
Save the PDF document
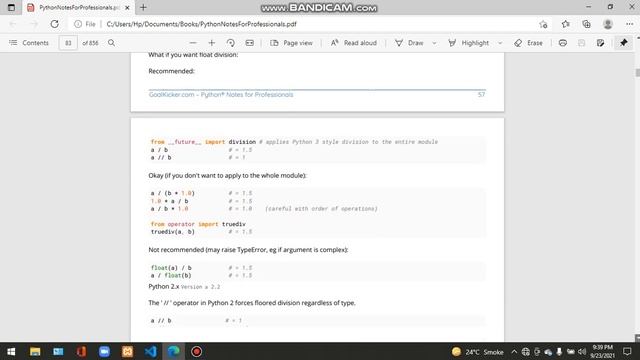581,43
